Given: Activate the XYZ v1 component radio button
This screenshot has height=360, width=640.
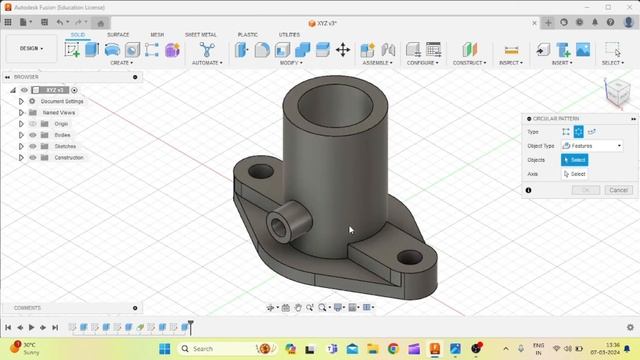Looking at the screenshot, I should [x=74, y=90].
